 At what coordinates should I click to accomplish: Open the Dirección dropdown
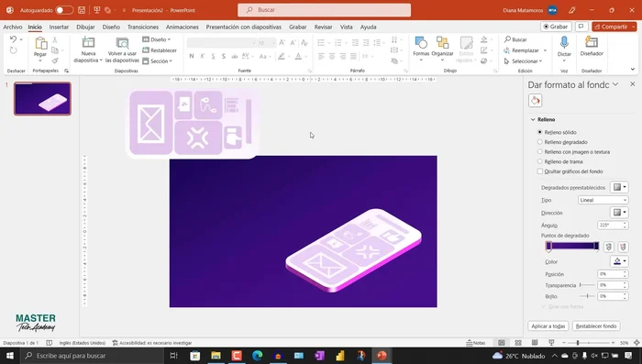619,213
